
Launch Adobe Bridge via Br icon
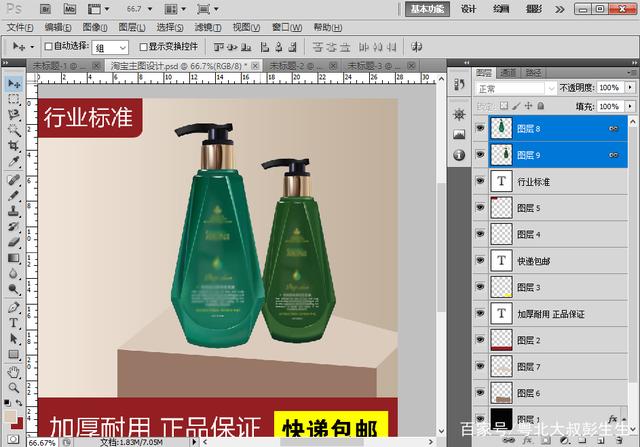45,9
